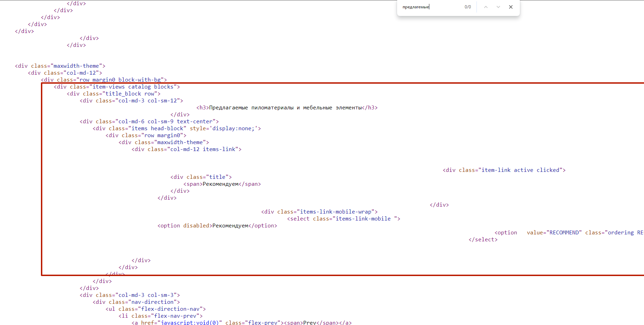Click the item-link active clicked div line
This screenshot has height=325, width=644.
(504, 170)
